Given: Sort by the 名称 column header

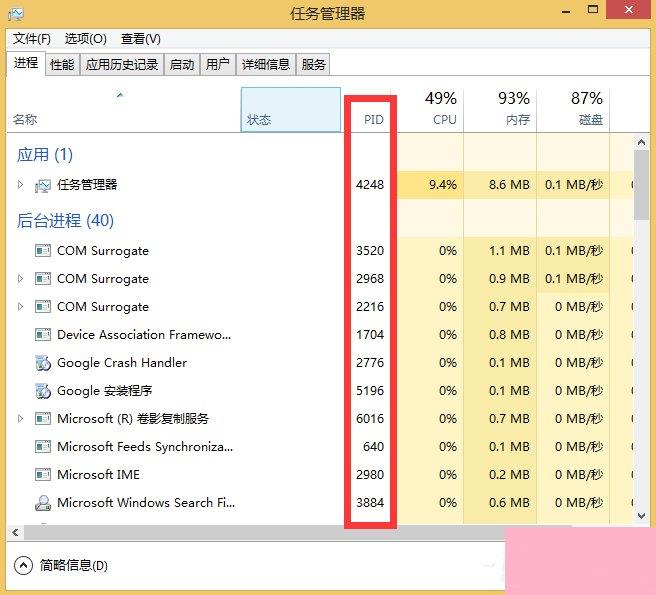Looking at the screenshot, I should tap(123, 110).
